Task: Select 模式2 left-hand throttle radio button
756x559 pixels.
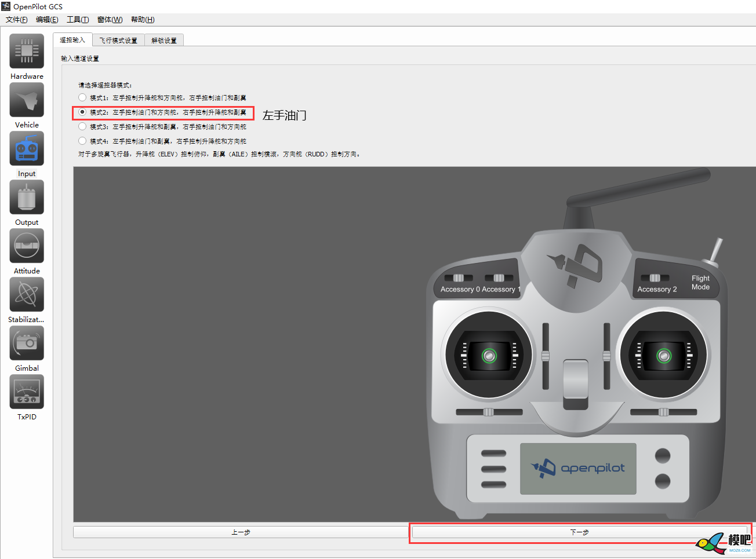Action: 82,112
